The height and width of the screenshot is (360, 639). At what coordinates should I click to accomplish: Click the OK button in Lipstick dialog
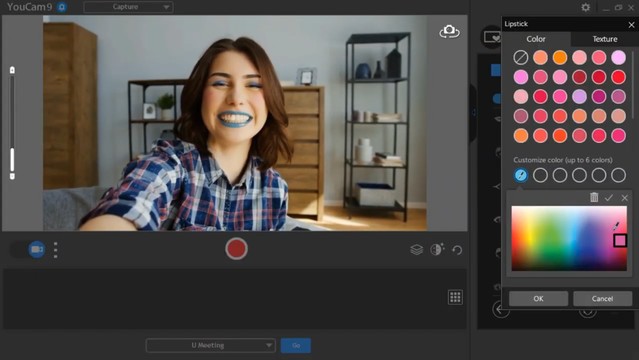[538, 298]
